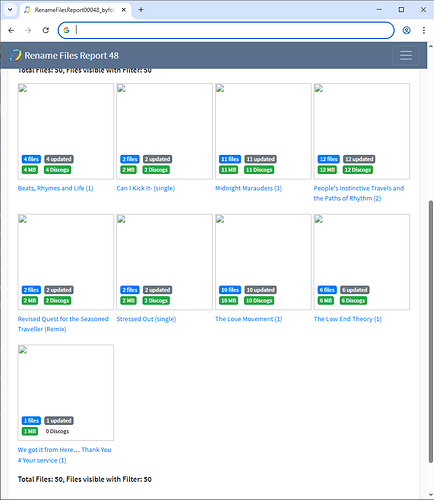Image resolution: width=434 pixels, height=500 pixels.
Task: Click the 4 files badge
Action: pos(31,159)
